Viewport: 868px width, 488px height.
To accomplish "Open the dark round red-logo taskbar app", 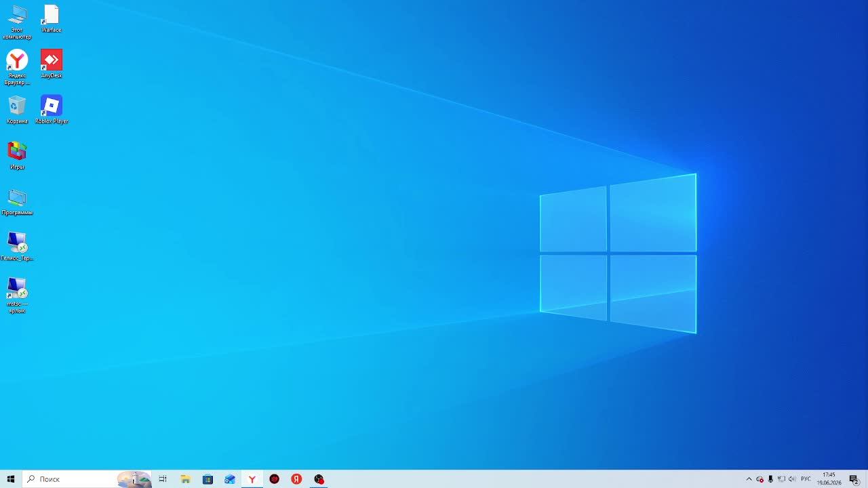I will pyautogui.click(x=275, y=479).
